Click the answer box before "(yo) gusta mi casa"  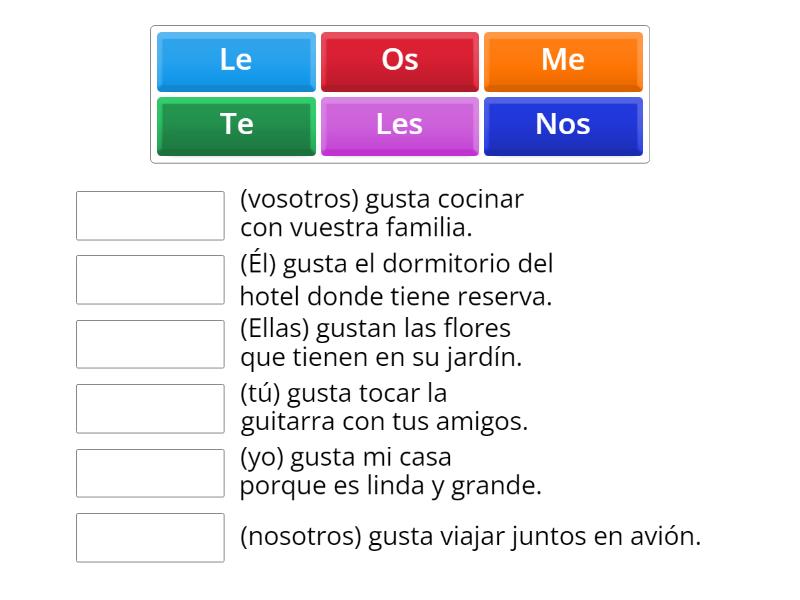[x=150, y=472]
